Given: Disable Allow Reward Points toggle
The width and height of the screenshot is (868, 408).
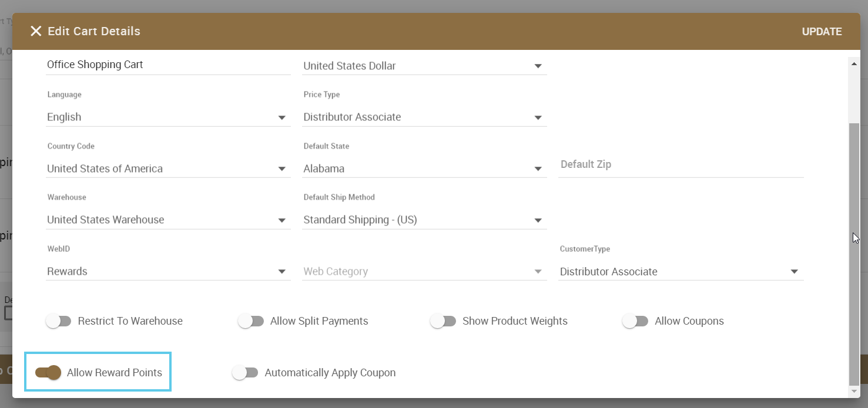Looking at the screenshot, I should (x=48, y=372).
